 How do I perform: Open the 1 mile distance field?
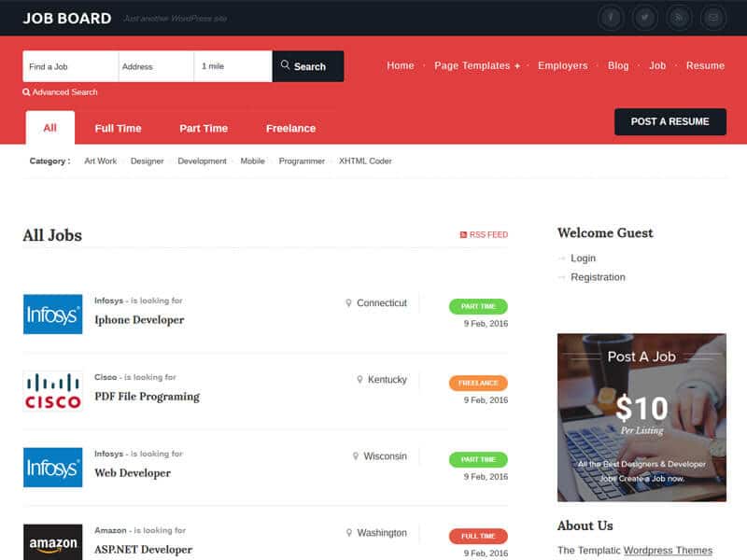233,66
